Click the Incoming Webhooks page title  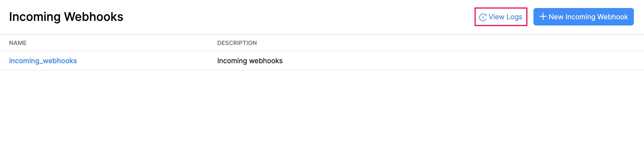click(x=66, y=17)
